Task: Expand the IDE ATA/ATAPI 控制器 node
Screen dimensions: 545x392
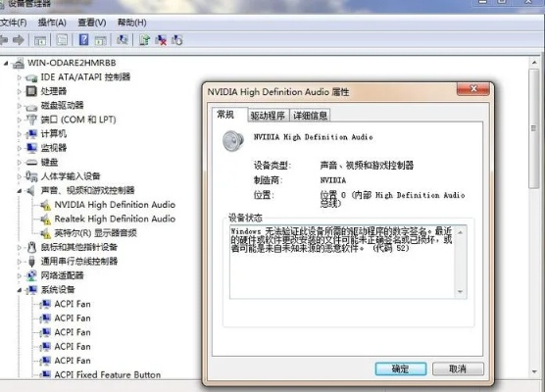Action: [20, 77]
